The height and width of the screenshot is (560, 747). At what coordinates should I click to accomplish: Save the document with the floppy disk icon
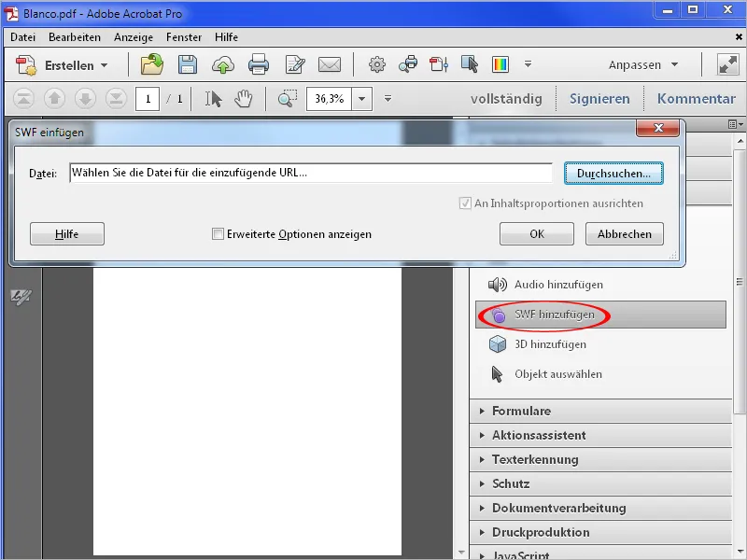tap(188, 64)
